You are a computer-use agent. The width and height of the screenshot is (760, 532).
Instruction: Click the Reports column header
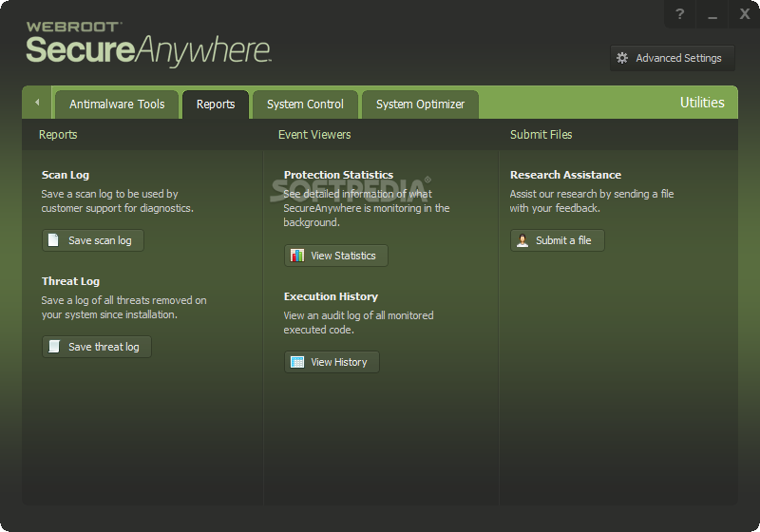[58, 135]
